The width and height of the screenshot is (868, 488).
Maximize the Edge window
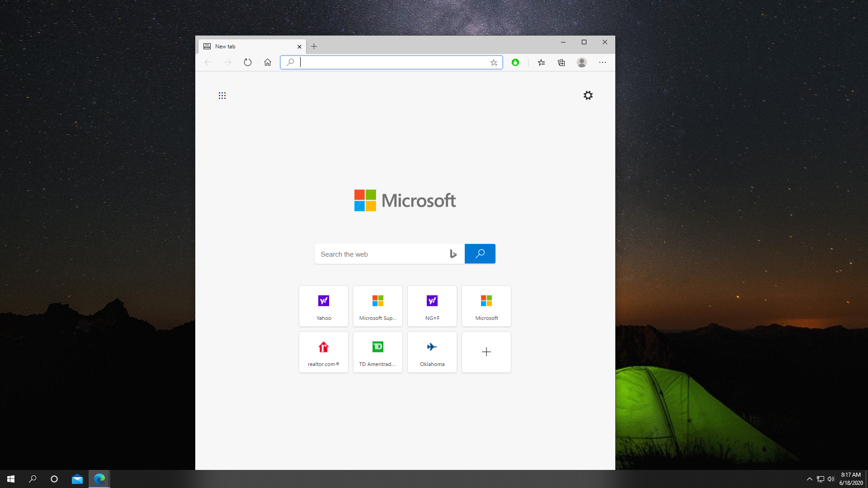coord(584,42)
